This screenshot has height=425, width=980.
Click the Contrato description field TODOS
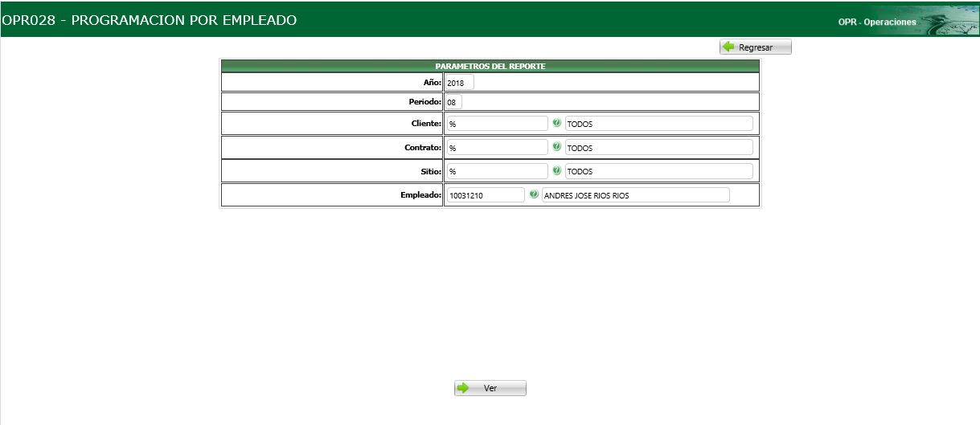click(x=659, y=148)
